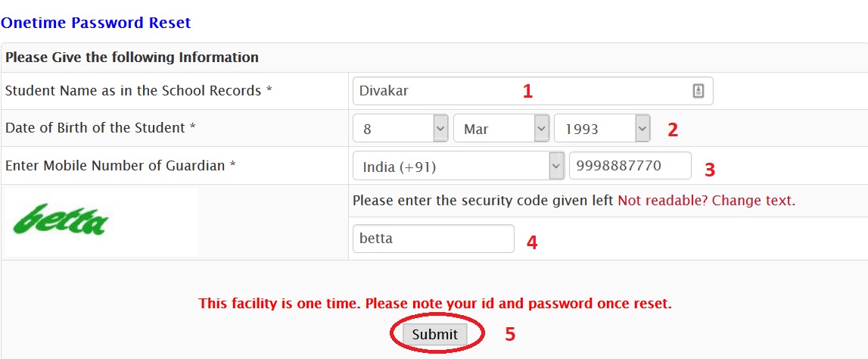This screenshot has width=868, height=359.
Task: Click the guardian mobile number input field
Action: point(630,167)
